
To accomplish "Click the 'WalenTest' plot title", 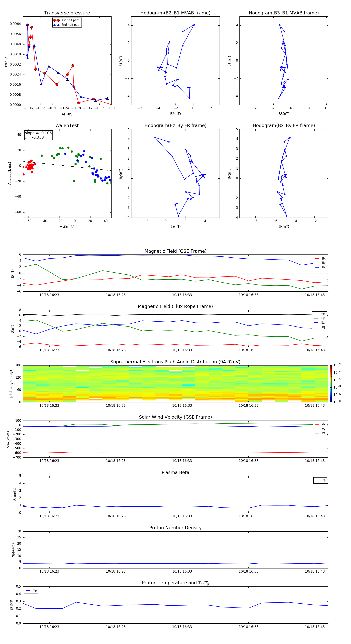I will click(x=67, y=125).
